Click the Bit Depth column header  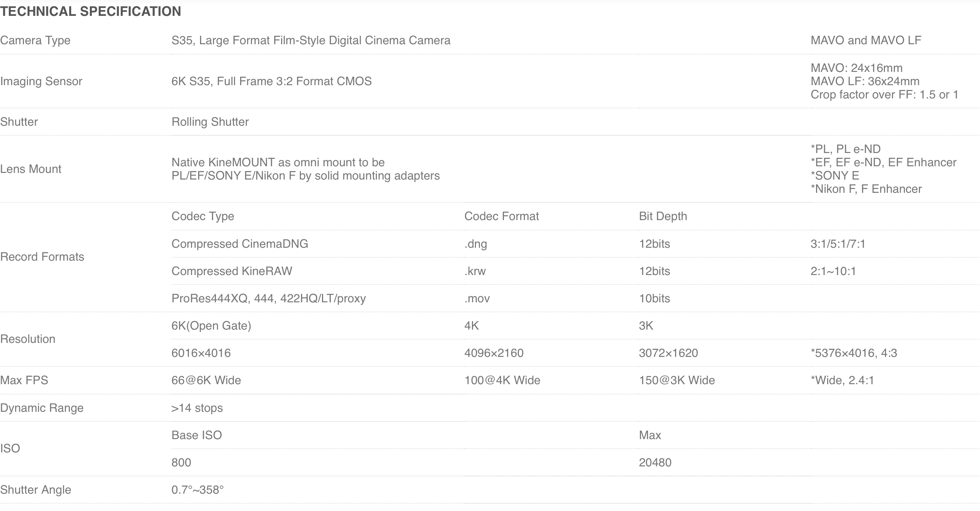[663, 216]
